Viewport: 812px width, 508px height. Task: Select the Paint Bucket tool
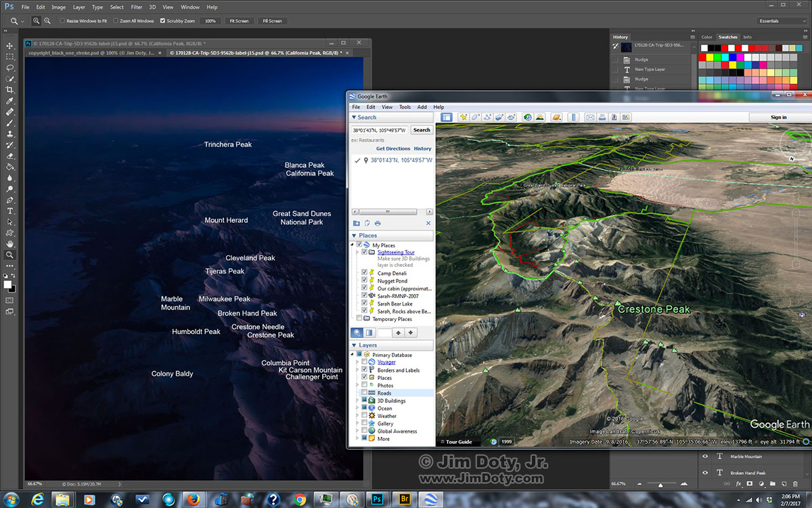pos(9,167)
